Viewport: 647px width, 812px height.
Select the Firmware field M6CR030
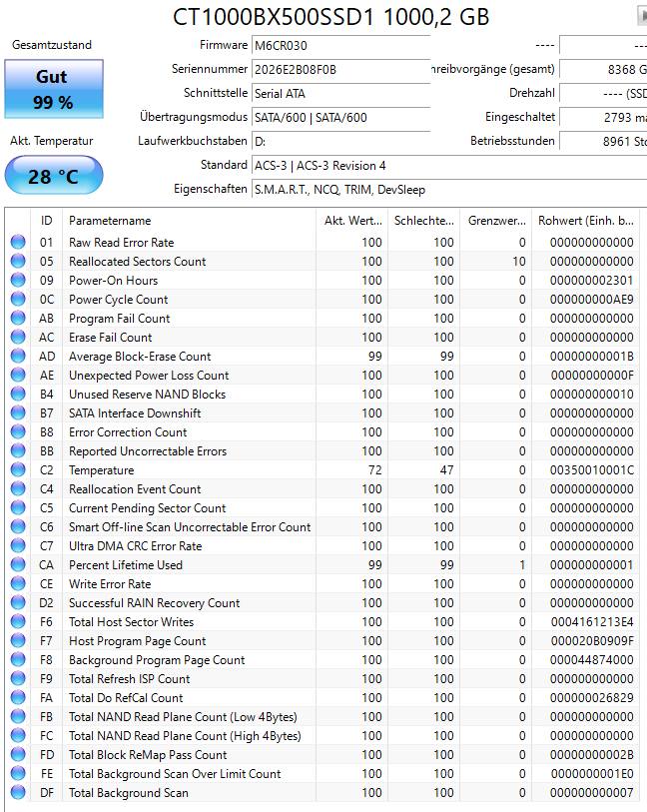(x=341, y=46)
